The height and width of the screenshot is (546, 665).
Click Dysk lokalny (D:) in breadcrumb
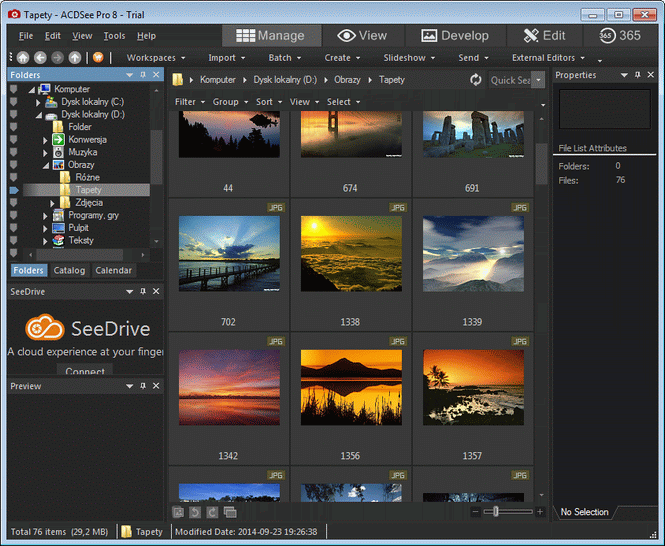[285, 80]
